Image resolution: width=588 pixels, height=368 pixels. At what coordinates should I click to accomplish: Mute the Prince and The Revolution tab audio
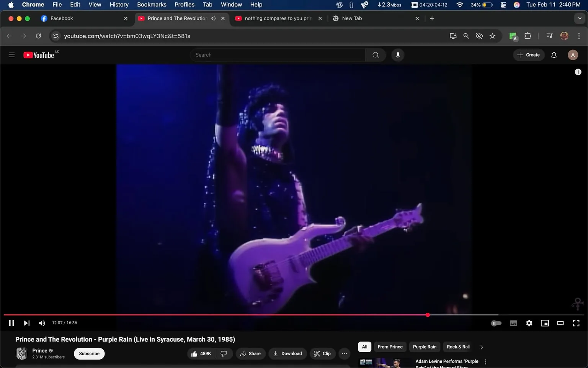[213, 18]
